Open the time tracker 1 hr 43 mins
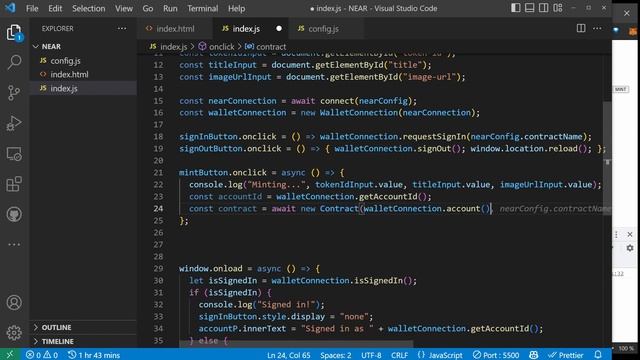 tap(94, 355)
